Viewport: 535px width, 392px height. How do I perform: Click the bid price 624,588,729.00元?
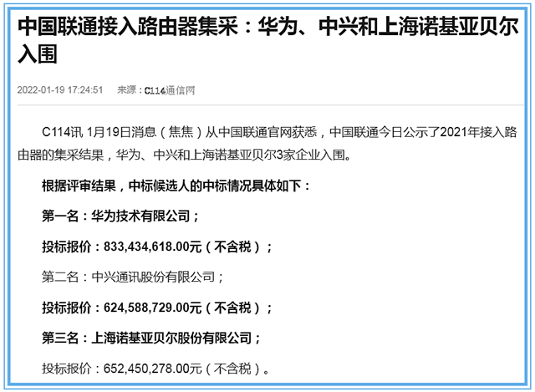153,308
